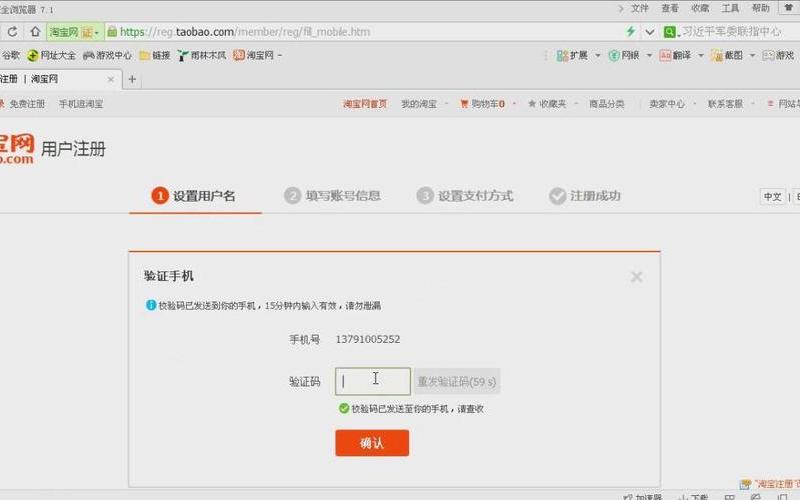Click the 商品分类 link
This screenshot has height=500, width=800.
coord(607,104)
